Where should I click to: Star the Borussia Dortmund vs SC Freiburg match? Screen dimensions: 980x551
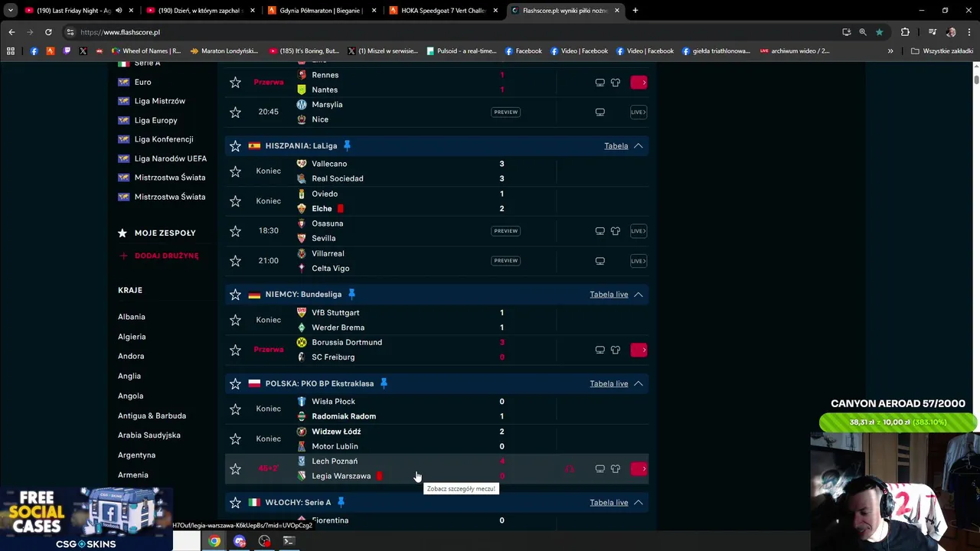pos(235,350)
